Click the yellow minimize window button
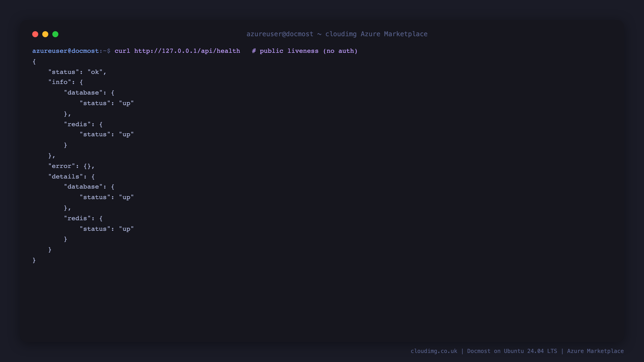This screenshot has width=644, height=362. [45, 34]
